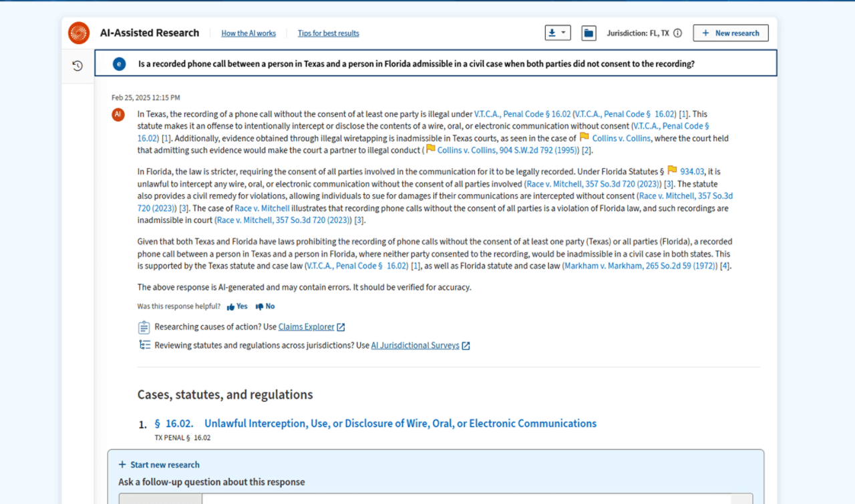Open the research history clock icon
Viewport: 855px width, 504px height.
(x=77, y=65)
